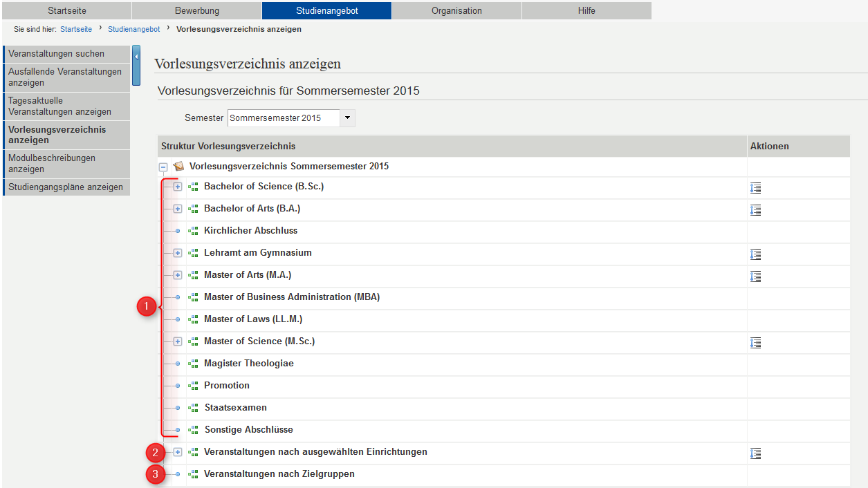Collapse the left sidebar with the blue handle
Screen dimensions: 868x488
pos(136,66)
